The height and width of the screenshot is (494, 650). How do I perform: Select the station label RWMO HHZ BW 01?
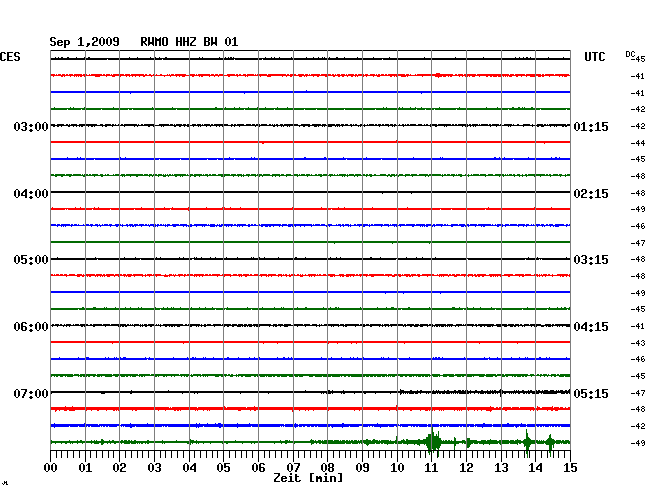click(x=189, y=42)
